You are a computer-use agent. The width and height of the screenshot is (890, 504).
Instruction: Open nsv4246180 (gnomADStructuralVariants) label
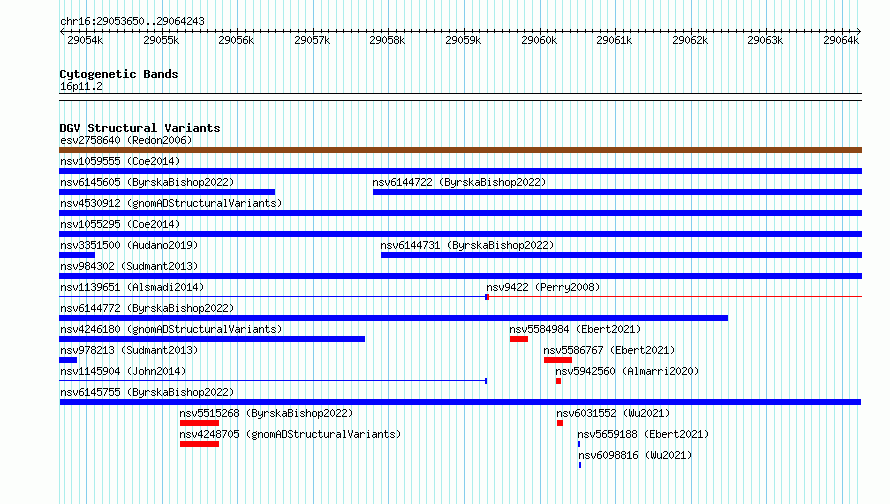coord(171,329)
